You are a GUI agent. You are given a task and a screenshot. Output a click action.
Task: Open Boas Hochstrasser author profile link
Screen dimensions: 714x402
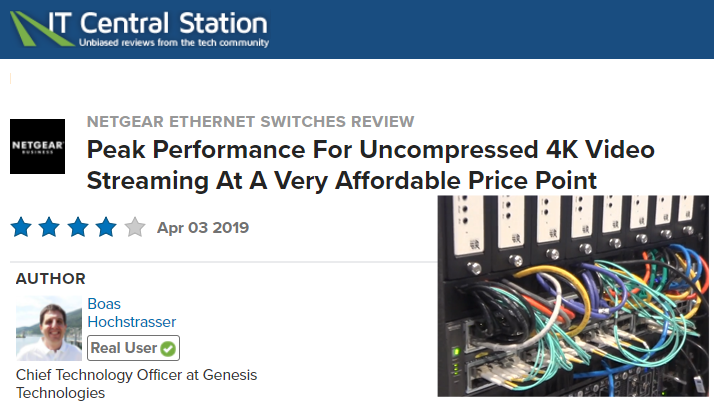(x=132, y=313)
